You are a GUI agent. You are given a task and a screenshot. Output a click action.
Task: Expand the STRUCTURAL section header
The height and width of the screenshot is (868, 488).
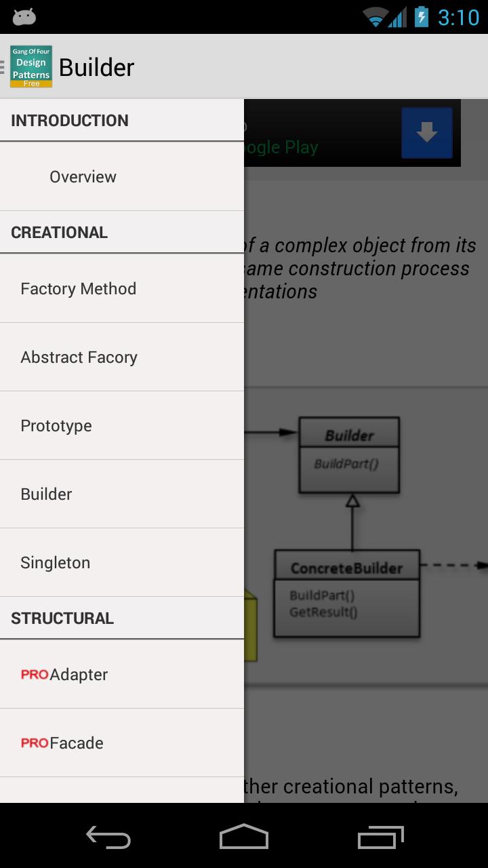122,618
